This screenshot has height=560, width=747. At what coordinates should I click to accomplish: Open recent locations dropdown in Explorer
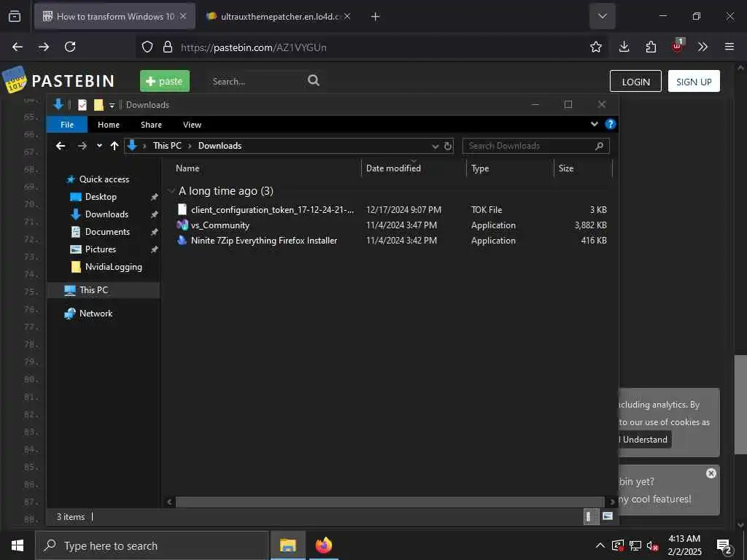coord(99,146)
